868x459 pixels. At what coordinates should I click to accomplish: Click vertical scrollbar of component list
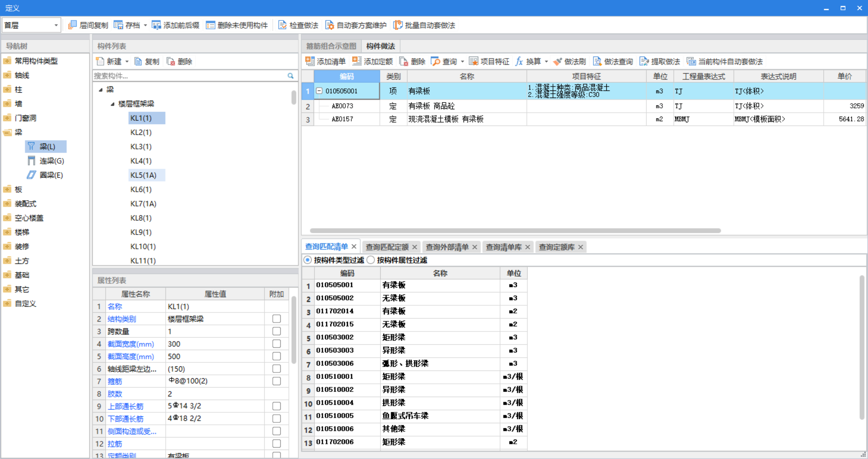click(x=294, y=97)
